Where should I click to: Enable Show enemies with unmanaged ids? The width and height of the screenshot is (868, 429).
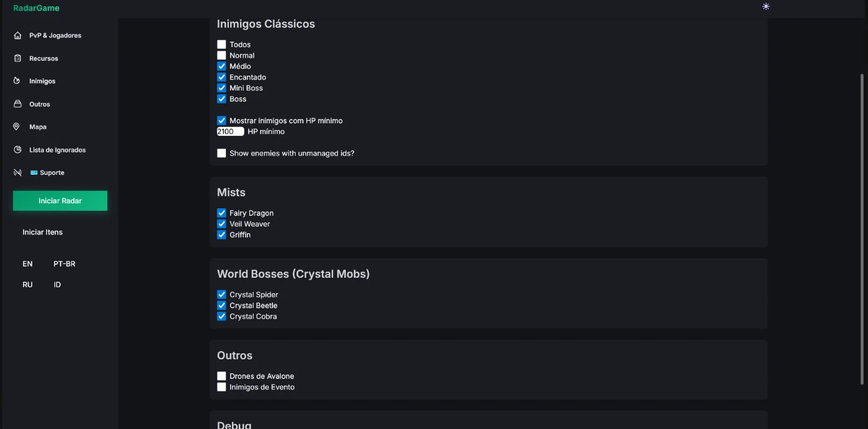pos(221,153)
